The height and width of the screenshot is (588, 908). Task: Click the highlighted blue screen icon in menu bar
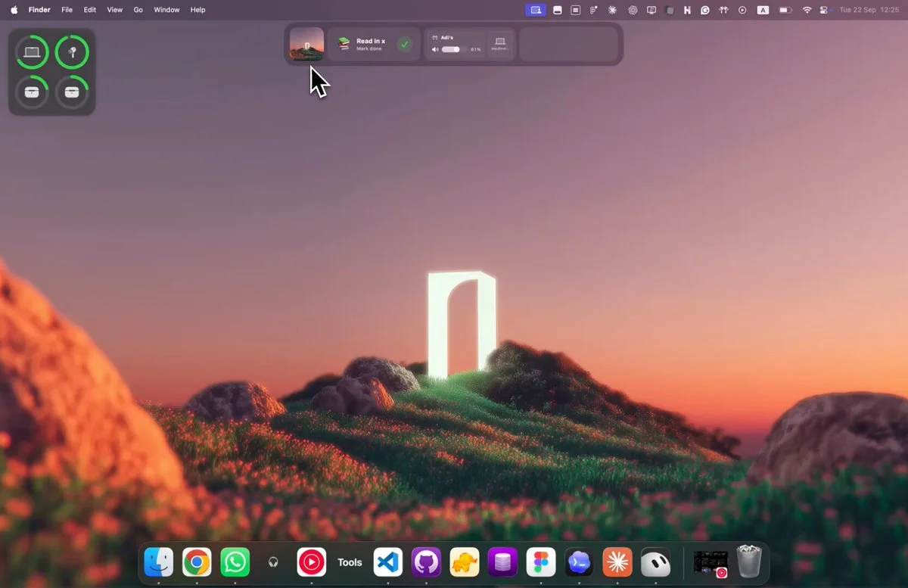(x=536, y=10)
